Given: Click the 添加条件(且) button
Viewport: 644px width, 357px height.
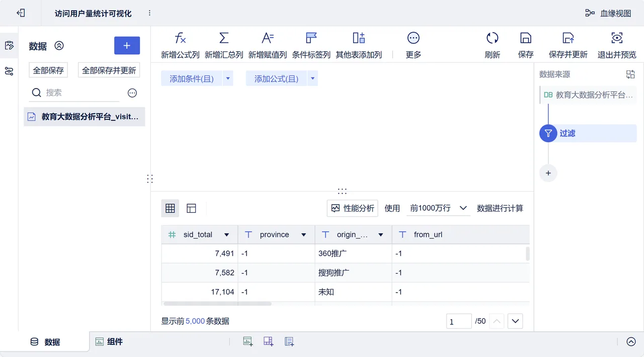Looking at the screenshot, I should [192, 78].
